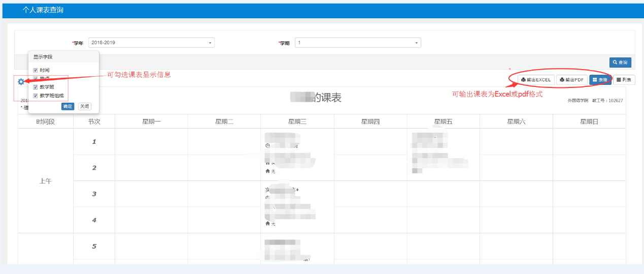The width and height of the screenshot is (644, 274).
Task: Expand the 学期 dropdown
Action: tap(357, 43)
